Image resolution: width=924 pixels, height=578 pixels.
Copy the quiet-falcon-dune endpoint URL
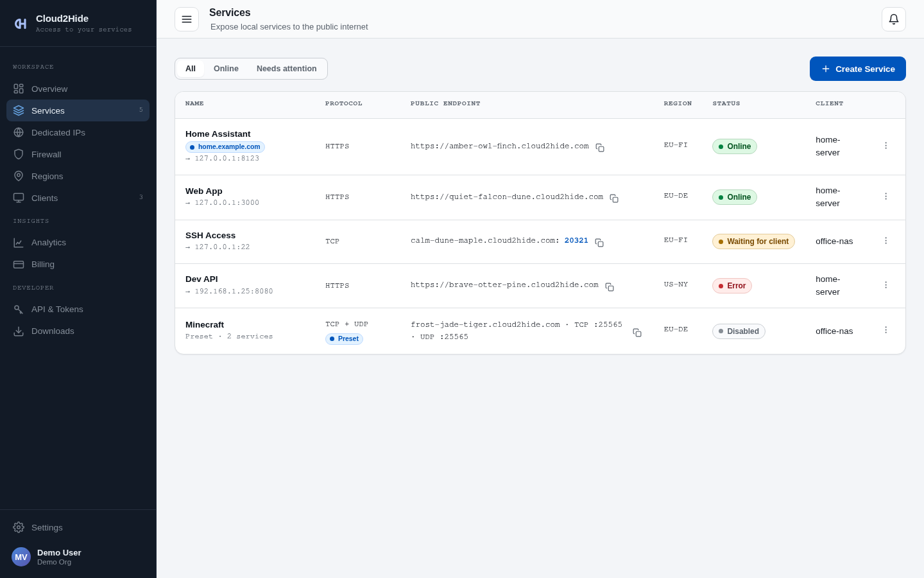click(x=614, y=198)
